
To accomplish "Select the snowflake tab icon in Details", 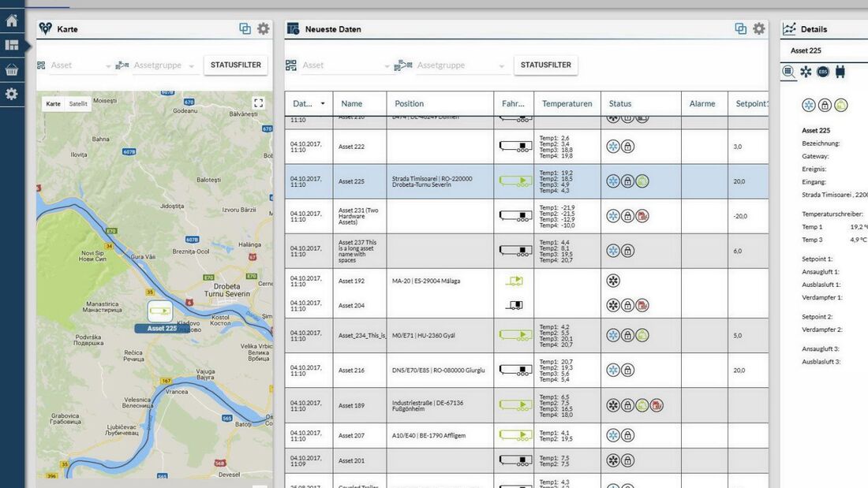I will tap(806, 72).
